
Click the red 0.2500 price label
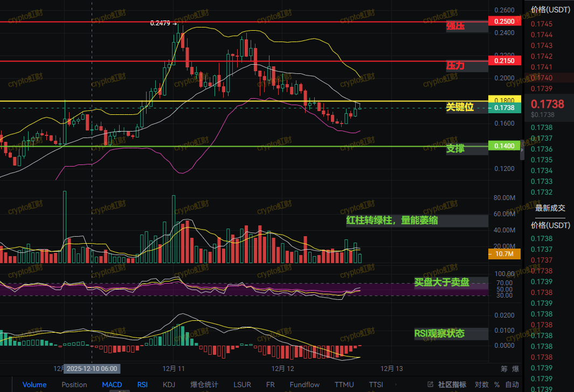[x=504, y=21]
